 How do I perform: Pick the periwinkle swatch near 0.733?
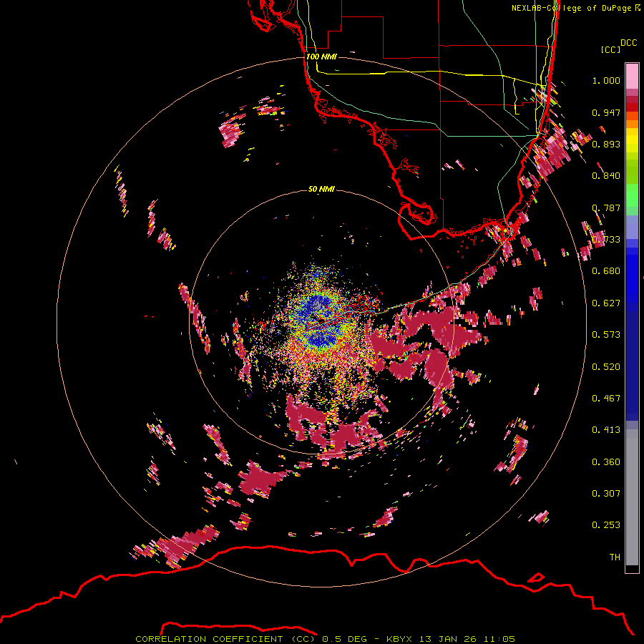[632, 227]
